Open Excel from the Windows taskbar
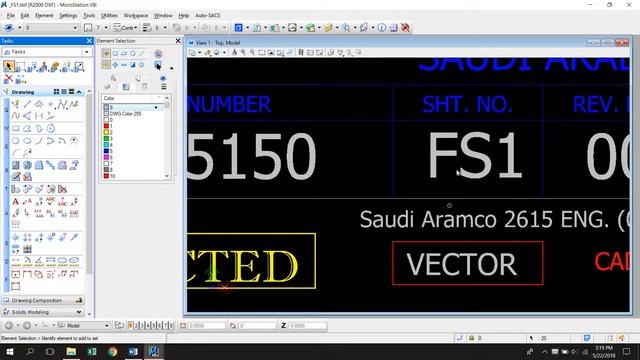640x360 pixels. (92, 351)
